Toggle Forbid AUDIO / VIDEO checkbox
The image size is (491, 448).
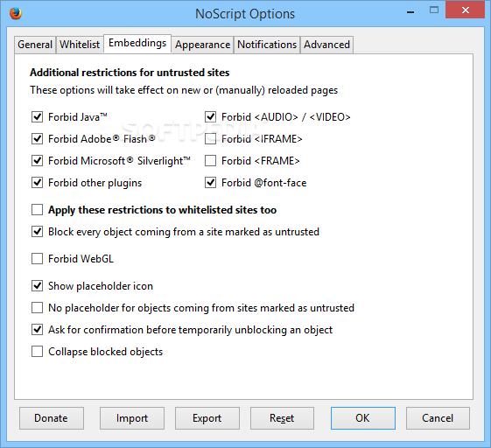point(210,116)
